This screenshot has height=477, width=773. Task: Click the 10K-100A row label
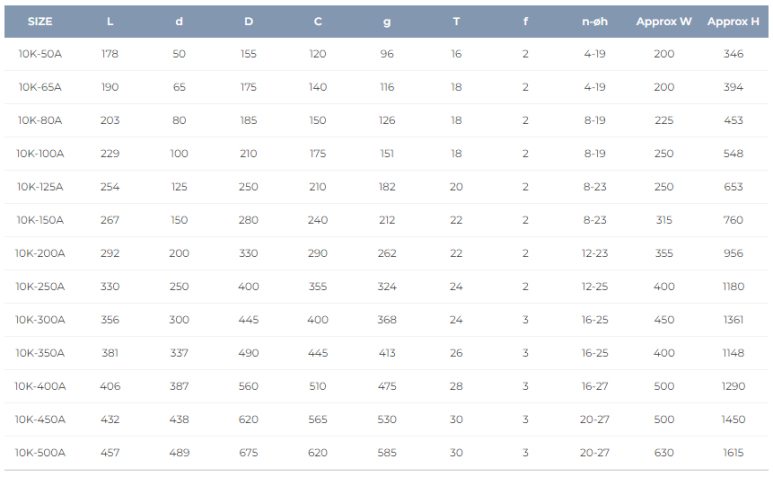(x=40, y=154)
